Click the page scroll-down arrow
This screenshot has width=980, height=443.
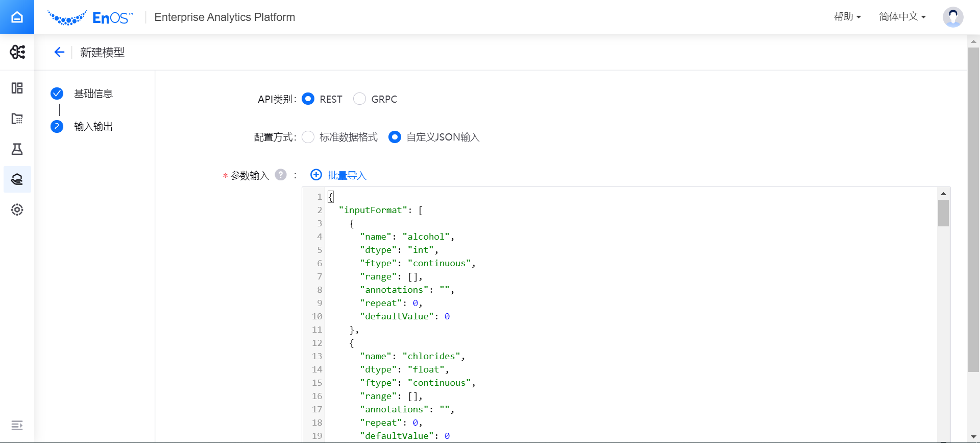973,437
